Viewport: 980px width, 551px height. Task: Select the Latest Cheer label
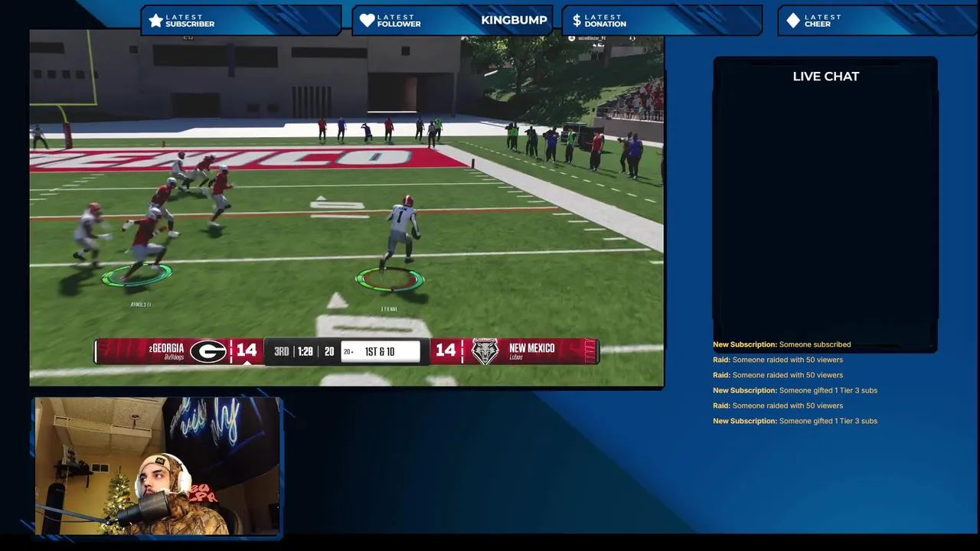[823, 21]
